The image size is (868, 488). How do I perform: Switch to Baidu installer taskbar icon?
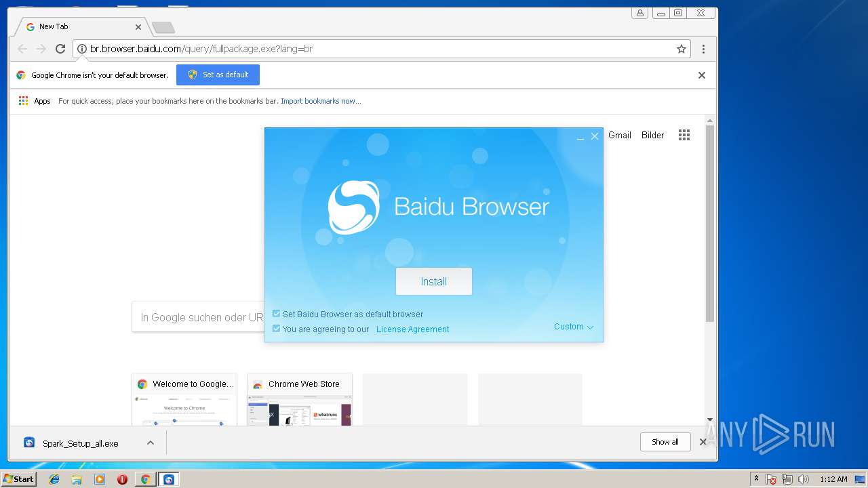[x=169, y=479]
